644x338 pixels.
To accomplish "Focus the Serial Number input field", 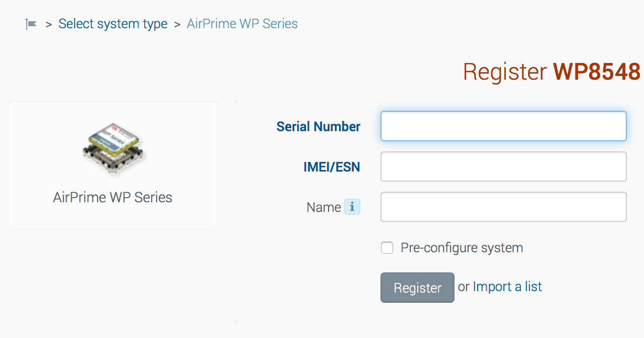I will (x=503, y=126).
